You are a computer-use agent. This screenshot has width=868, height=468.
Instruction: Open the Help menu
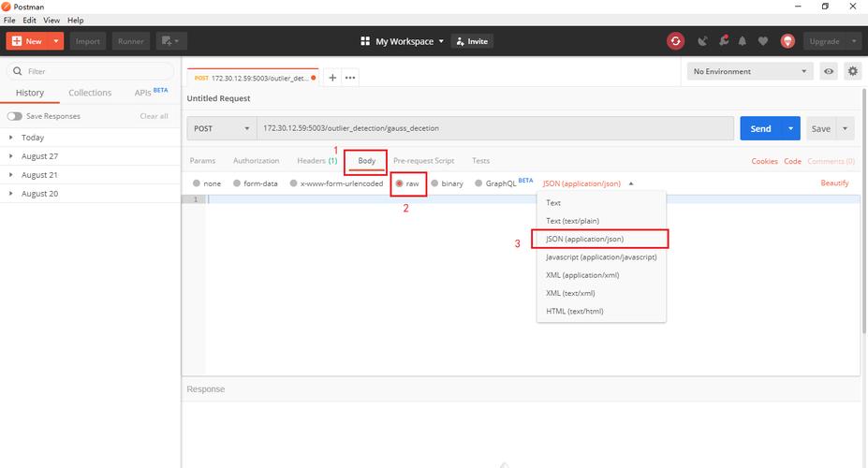pos(75,20)
